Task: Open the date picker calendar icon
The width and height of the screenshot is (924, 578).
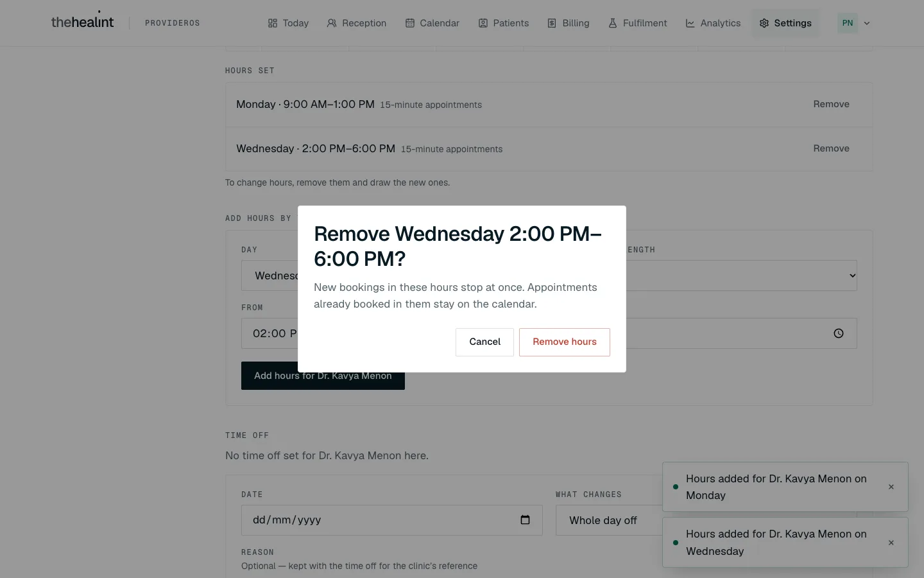Action: 525,520
